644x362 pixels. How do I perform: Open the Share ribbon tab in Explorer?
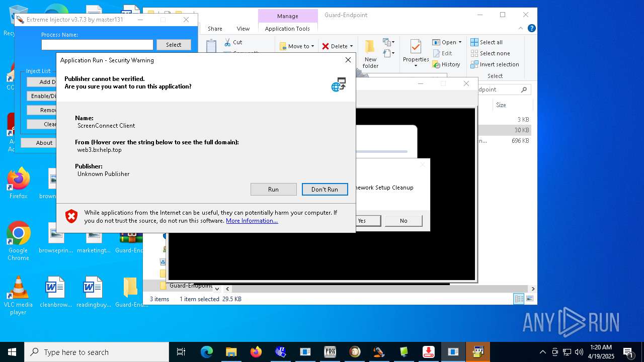point(215,29)
